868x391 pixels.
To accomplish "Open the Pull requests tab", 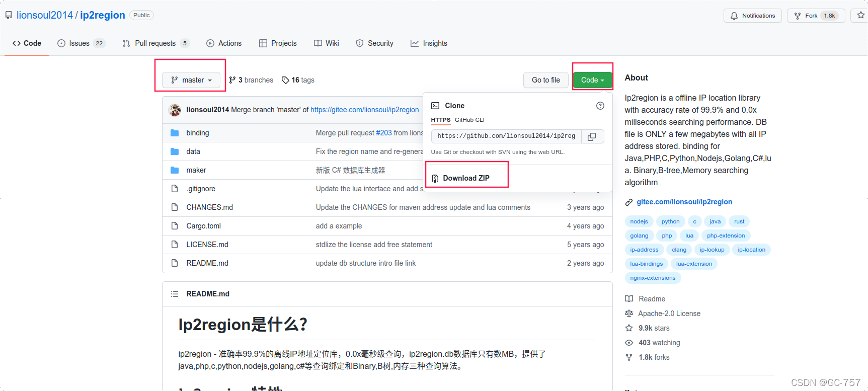I will [156, 43].
